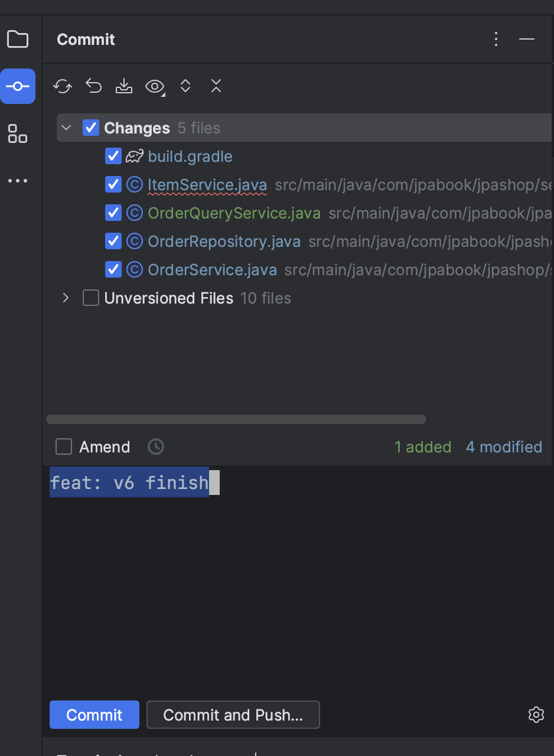Select OrderRepository.java in changes list
The width and height of the screenshot is (554, 756).
point(224,242)
